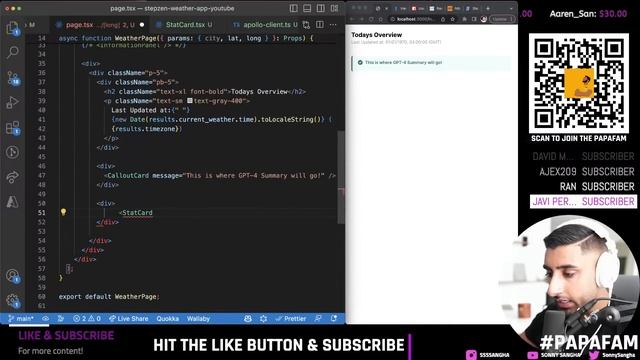This screenshot has width=640, height=360.
Task: Click Prettier in status bar
Action: (x=291, y=319)
